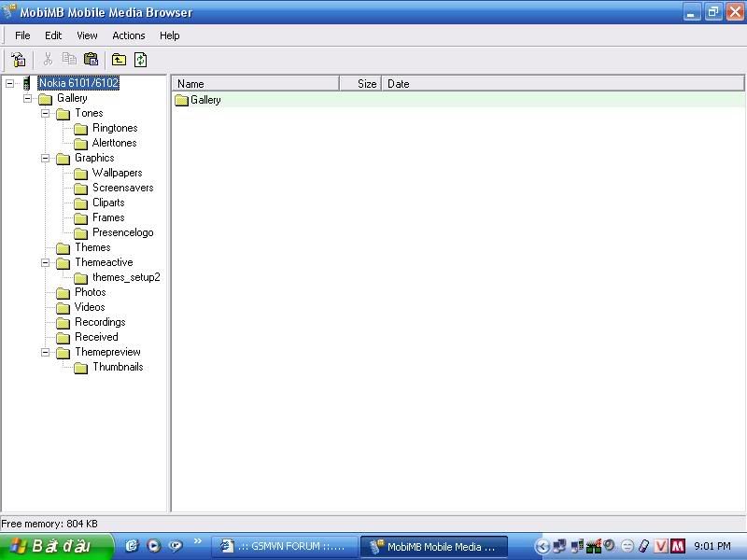Expand quick launch overflow chevron
This screenshot has width=747, height=560.
click(198, 541)
